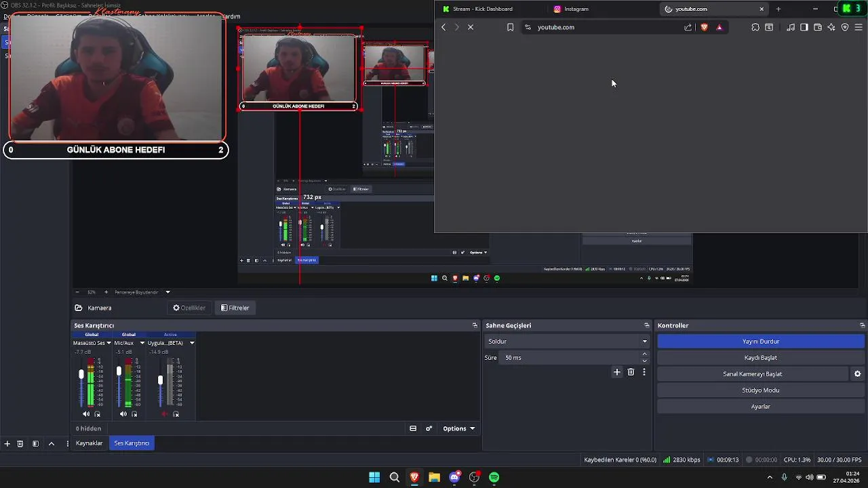
Task: Open the media playlist music note icon
Action: coord(791,27)
